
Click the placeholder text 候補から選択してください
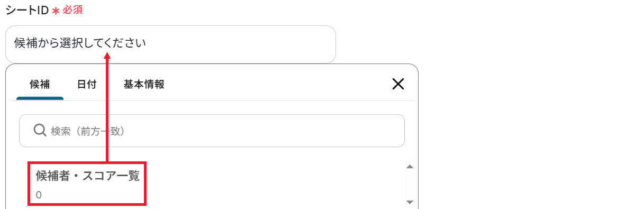80,43
